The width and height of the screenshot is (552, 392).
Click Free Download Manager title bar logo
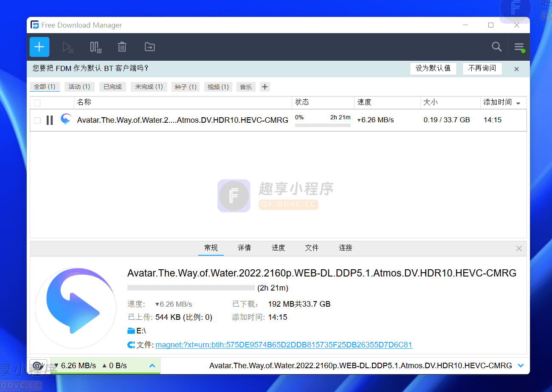point(35,25)
